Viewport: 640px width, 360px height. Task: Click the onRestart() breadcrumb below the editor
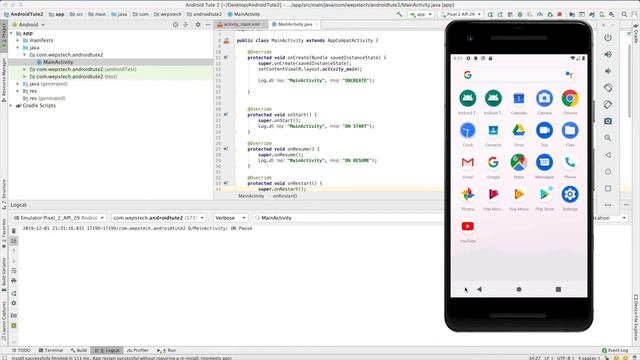coord(285,196)
